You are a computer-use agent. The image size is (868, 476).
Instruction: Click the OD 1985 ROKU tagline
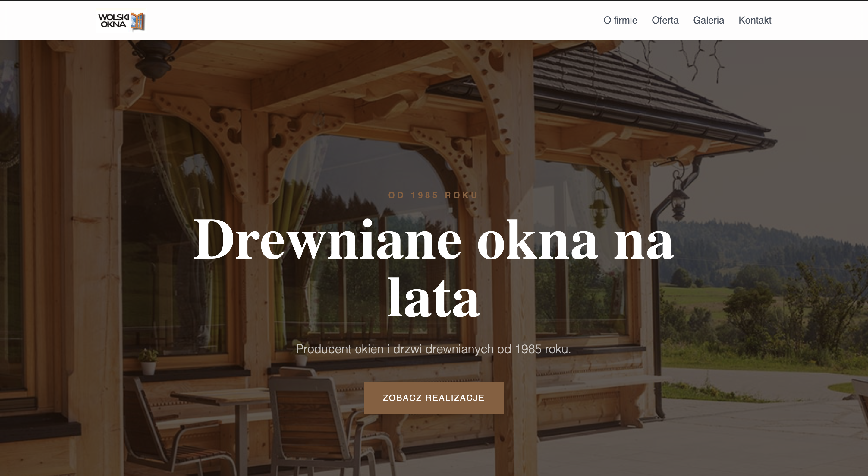point(434,195)
